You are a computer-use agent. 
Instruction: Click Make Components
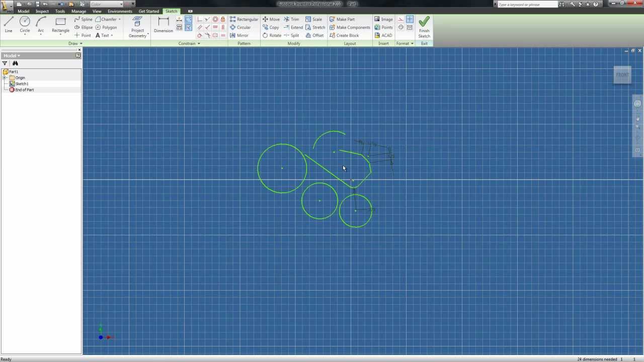pyautogui.click(x=350, y=27)
